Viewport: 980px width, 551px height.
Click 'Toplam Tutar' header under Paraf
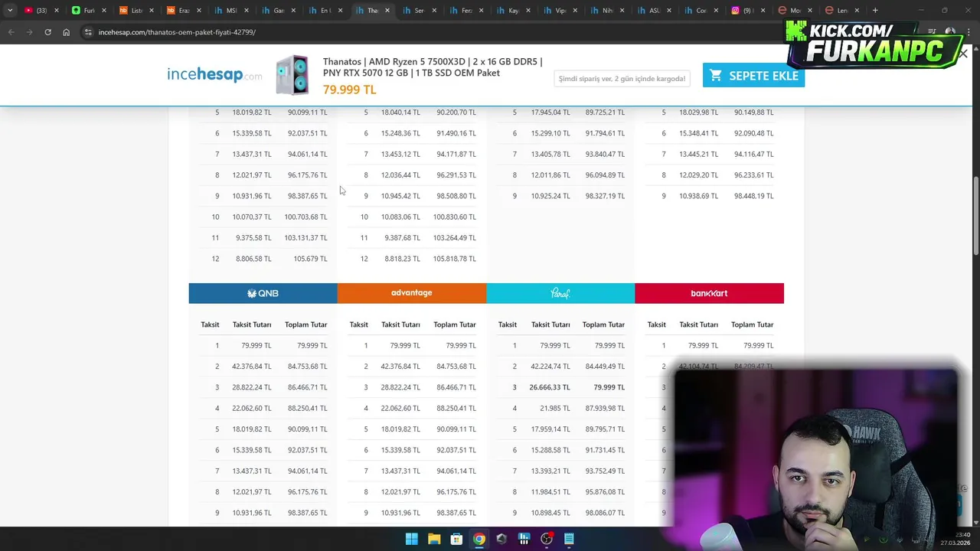[603, 324]
